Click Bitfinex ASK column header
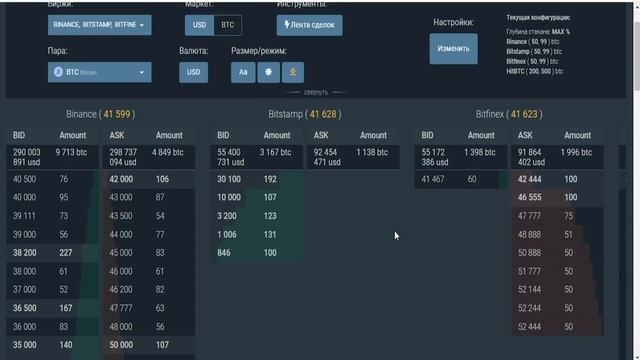The image size is (640, 360). tap(525, 135)
